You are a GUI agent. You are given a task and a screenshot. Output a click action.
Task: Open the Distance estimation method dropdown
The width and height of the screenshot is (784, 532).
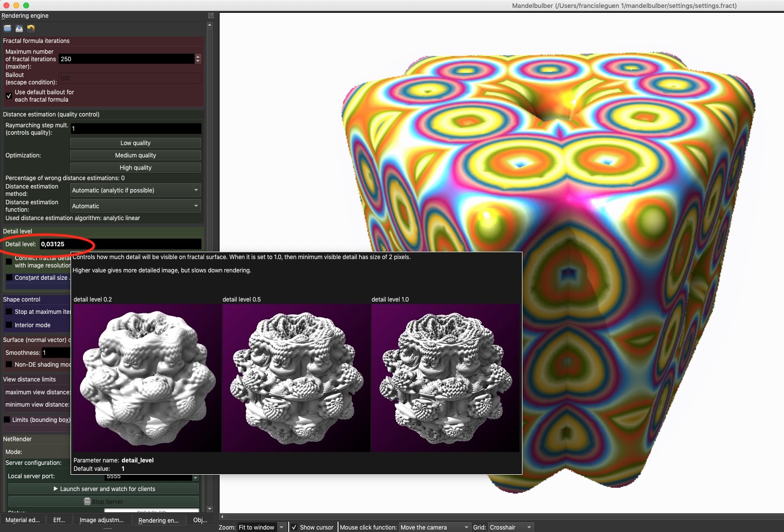[135, 190]
